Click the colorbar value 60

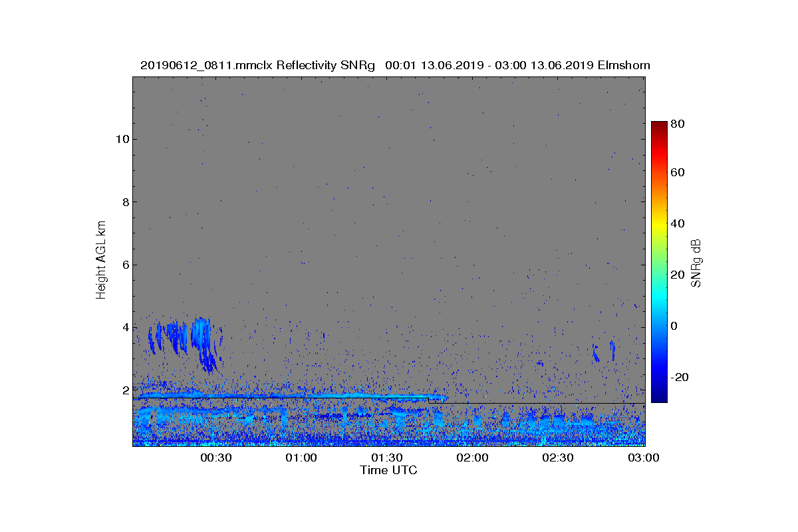coord(678,173)
